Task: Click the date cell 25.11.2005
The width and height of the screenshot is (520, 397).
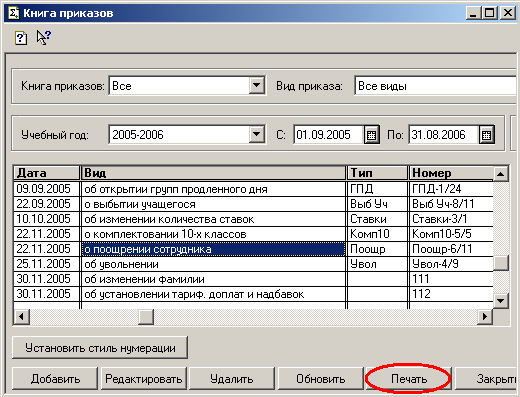Action: pos(47,264)
